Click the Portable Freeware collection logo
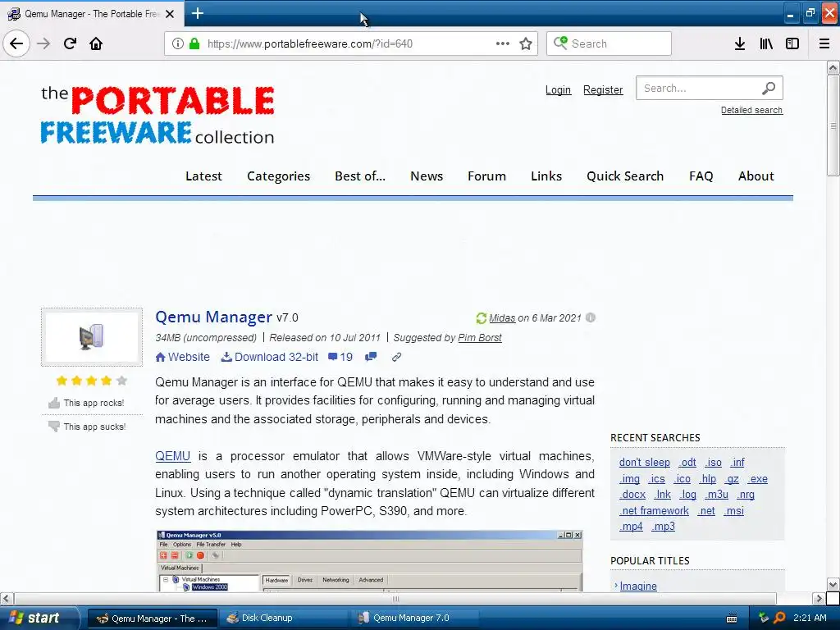Viewport: 840px width, 630px height. tap(157, 115)
